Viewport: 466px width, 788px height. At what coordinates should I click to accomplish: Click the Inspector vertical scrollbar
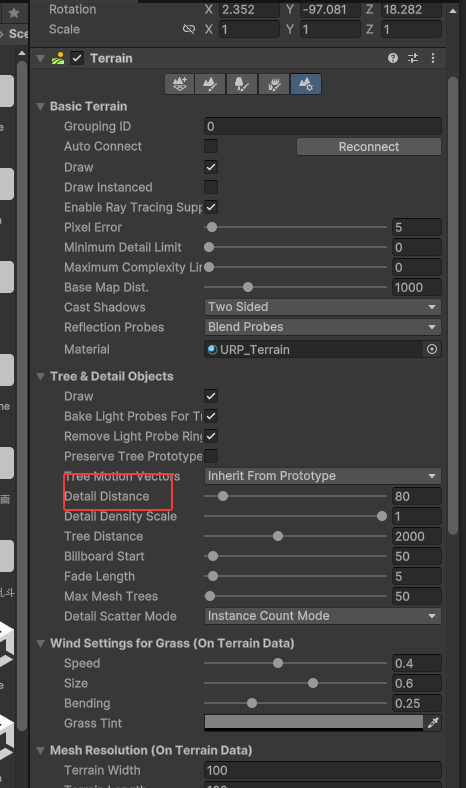(453, 307)
